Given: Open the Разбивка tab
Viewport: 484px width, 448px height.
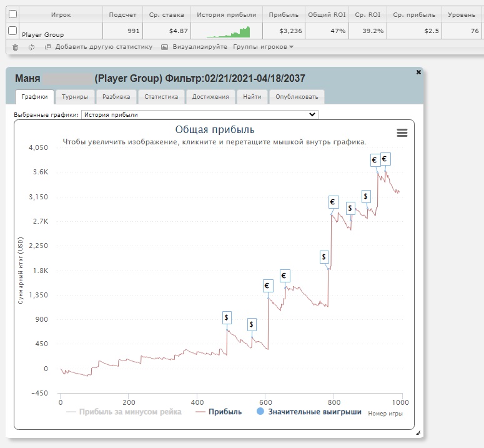Looking at the screenshot, I should click(x=116, y=97).
